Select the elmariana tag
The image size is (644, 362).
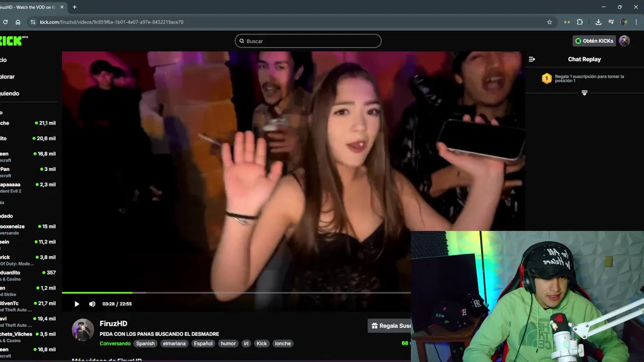(175, 343)
